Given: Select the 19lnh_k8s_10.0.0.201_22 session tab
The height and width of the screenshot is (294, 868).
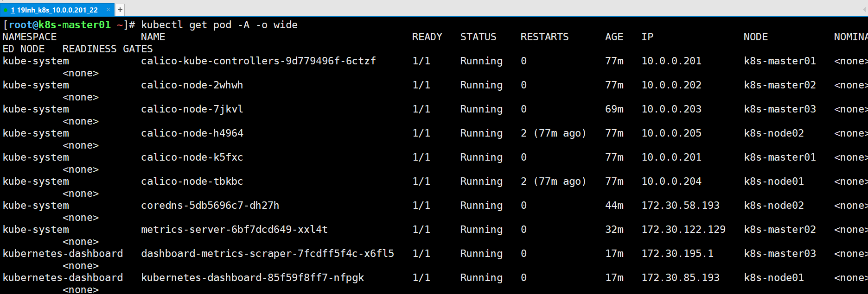Looking at the screenshot, I should click(55, 10).
